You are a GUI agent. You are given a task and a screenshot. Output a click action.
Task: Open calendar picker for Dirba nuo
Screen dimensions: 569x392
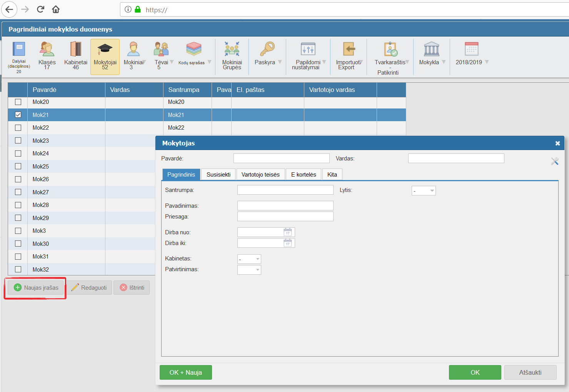(288, 232)
